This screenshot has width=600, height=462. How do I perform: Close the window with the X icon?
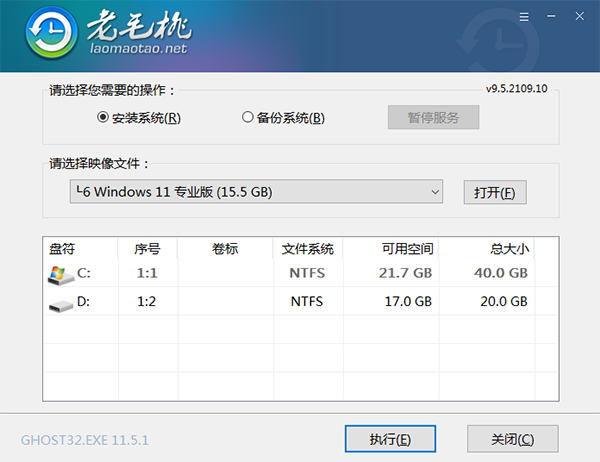pos(580,16)
